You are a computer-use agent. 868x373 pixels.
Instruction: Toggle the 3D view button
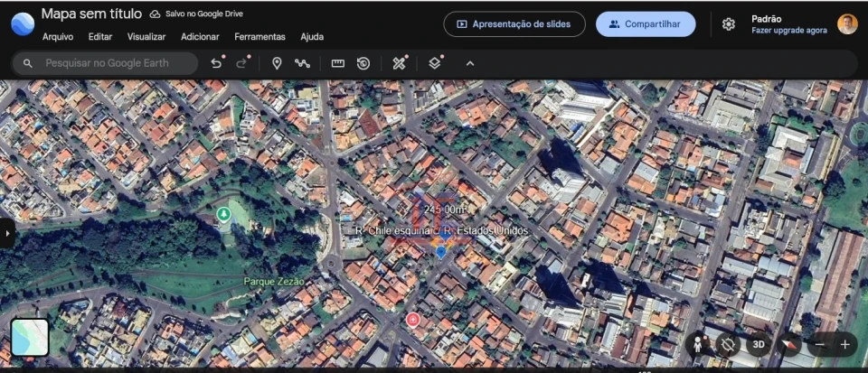[x=759, y=344]
